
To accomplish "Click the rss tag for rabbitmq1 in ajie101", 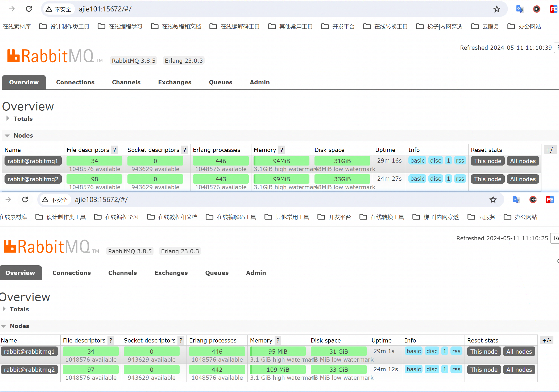I will click(x=460, y=160).
